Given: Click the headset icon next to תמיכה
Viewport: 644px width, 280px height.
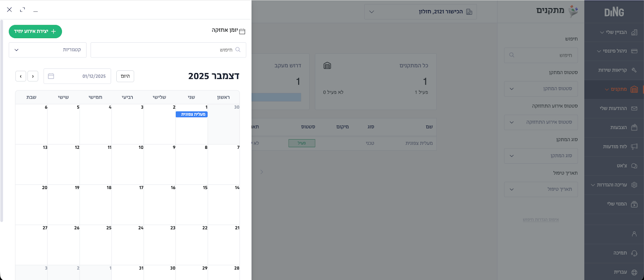Looking at the screenshot, I should pyautogui.click(x=634, y=253).
